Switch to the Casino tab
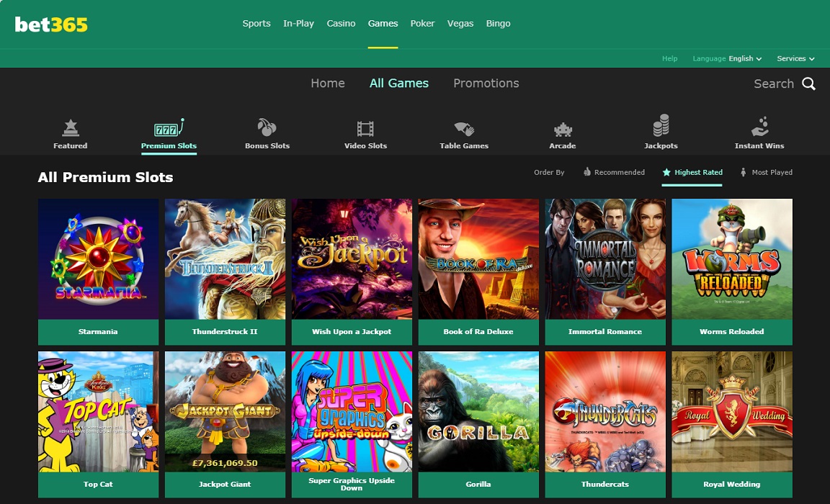830x504 pixels. (341, 24)
